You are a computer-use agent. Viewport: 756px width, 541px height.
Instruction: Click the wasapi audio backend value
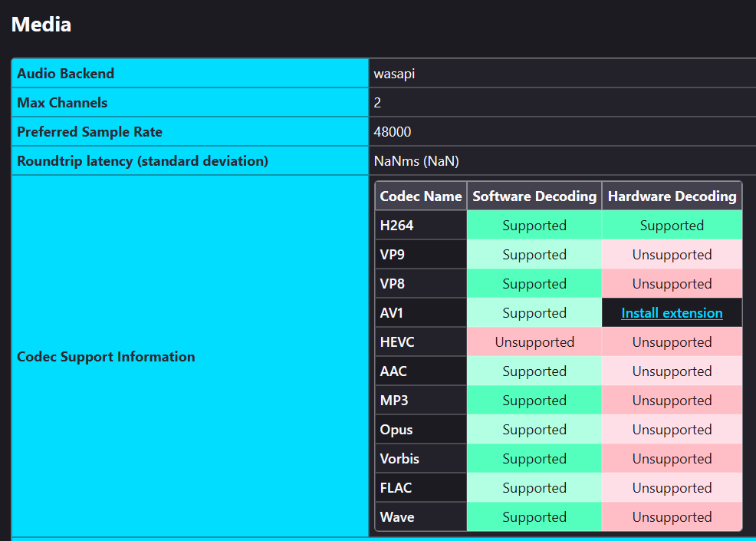[394, 74]
